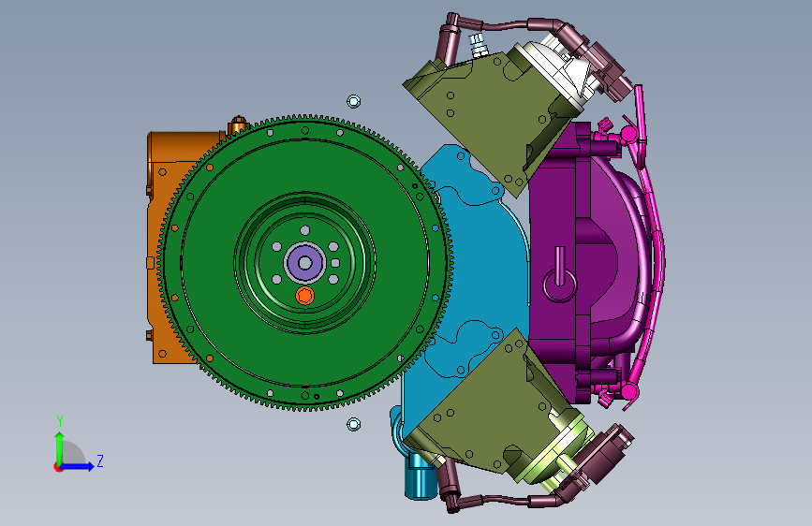This screenshot has height=526, width=812.
Task: Click the blue Z axis arrow of the triad
Action: (x=78, y=466)
